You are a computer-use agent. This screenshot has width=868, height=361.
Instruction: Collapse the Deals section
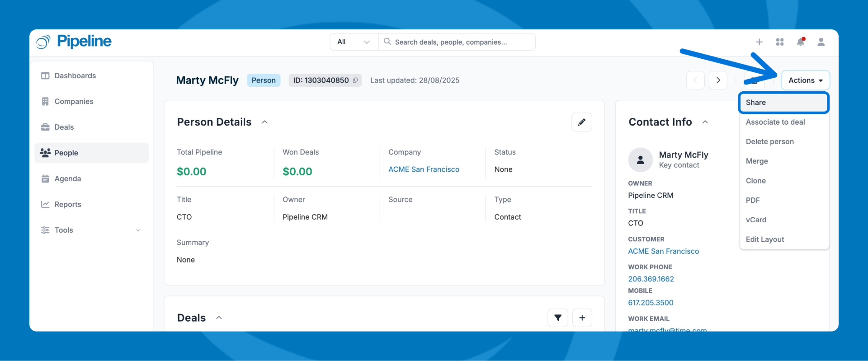pos(219,318)
